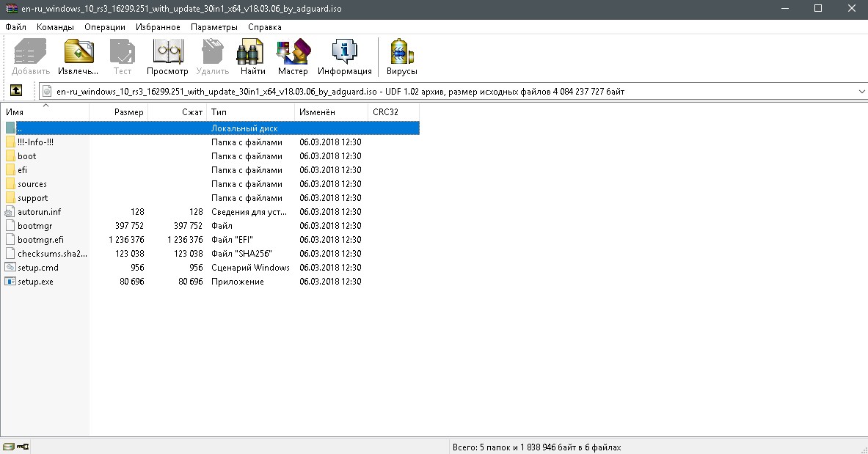Open the Избранное menu
Screen dimensions: 868x454
point(158,27)
